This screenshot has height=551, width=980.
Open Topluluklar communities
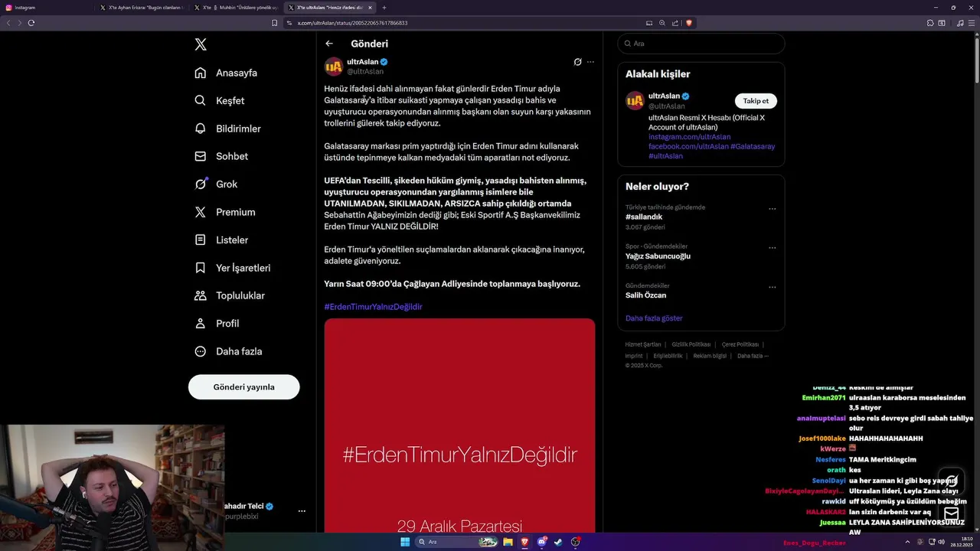coord(230,295)
